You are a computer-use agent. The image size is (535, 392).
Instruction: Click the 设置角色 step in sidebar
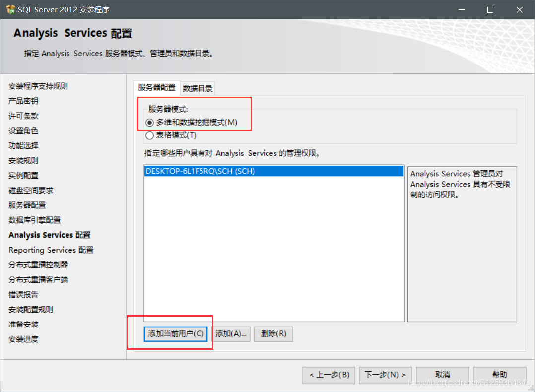point(23,131)
